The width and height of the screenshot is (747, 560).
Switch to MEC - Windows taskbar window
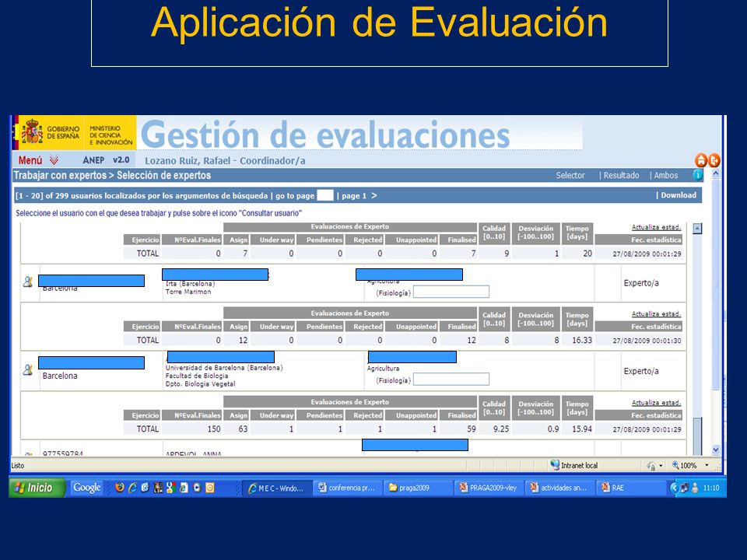(277, 488)
